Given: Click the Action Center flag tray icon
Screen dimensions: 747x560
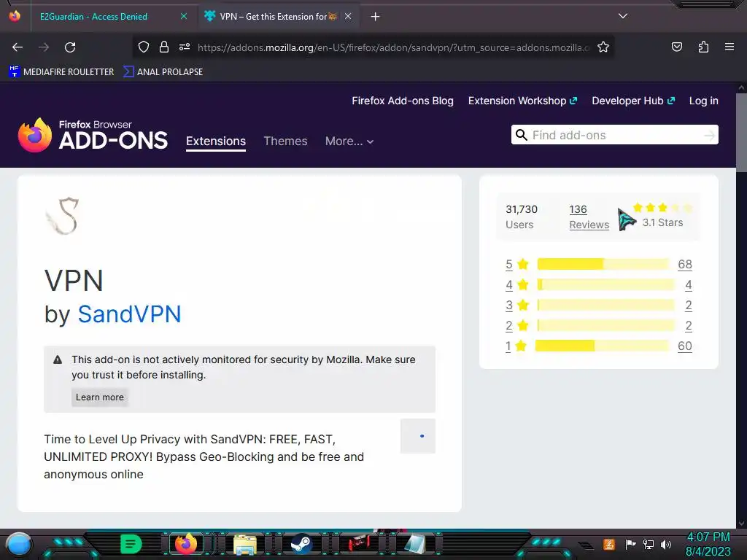Looking at the screenshot, I should click(x=630, y=544).
